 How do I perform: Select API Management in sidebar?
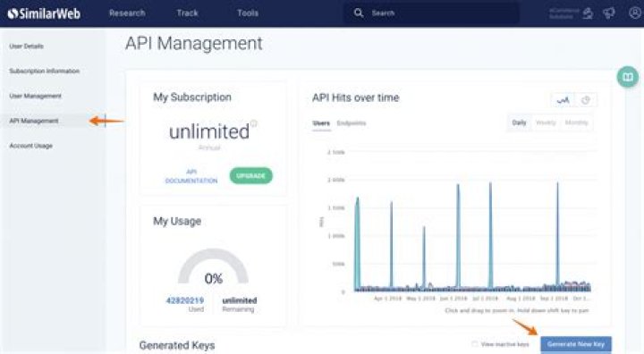pos(34,121)
